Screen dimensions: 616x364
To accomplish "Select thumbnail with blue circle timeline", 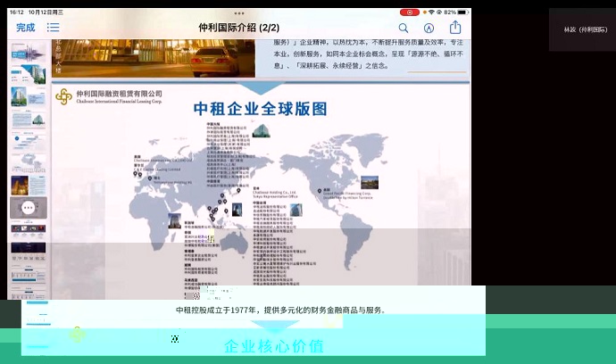I will coord(29,141).
